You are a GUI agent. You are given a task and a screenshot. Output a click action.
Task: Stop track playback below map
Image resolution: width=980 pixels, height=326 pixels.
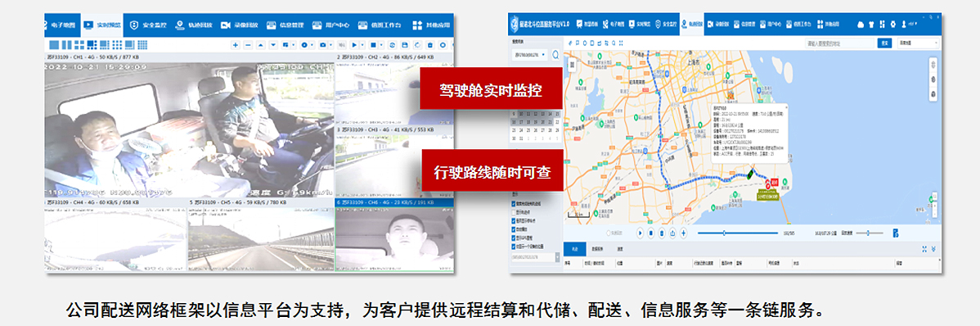coord(650,233)
